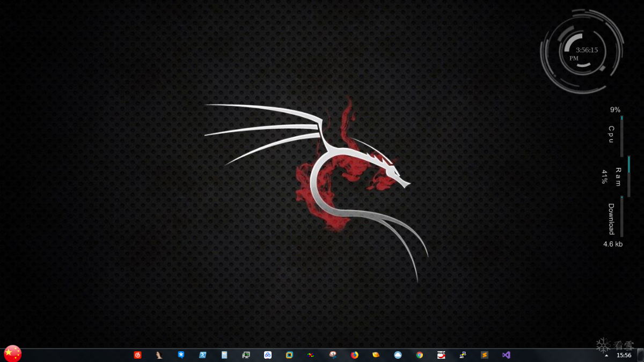Open the Start menu orb
The width and height of the screenshot is (644, 362).
pyautogui.click(x=12, y=353)
